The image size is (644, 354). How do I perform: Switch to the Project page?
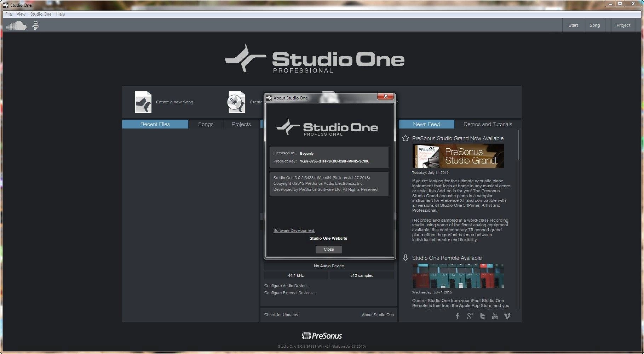point(623,25)
